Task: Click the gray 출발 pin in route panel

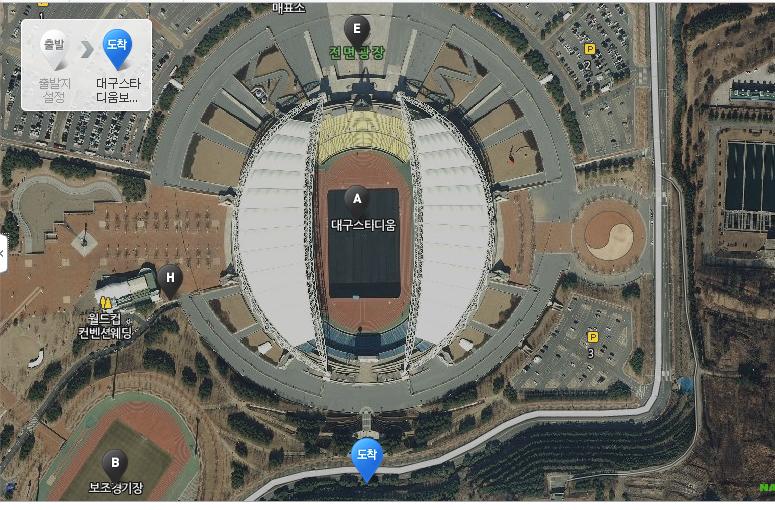Action: click(x=54, y=49)
